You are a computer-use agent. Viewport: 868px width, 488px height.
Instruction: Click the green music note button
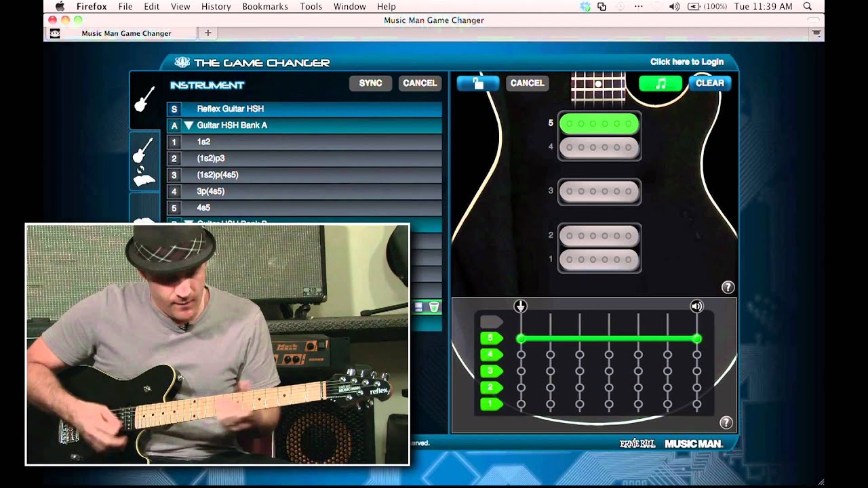(x=660, y=83)
